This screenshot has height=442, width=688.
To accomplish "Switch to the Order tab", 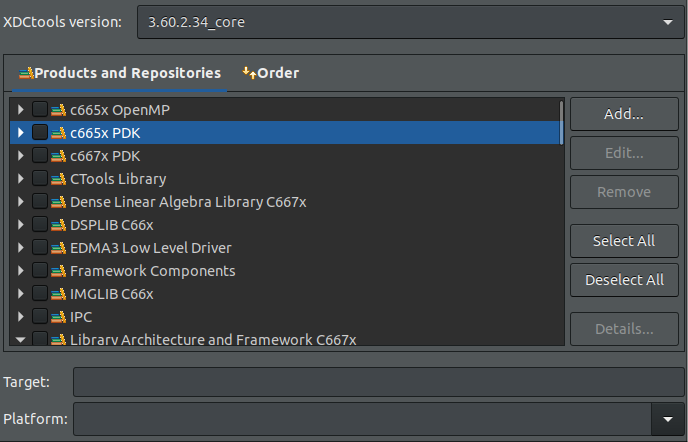I will click(x=270, y=73).
